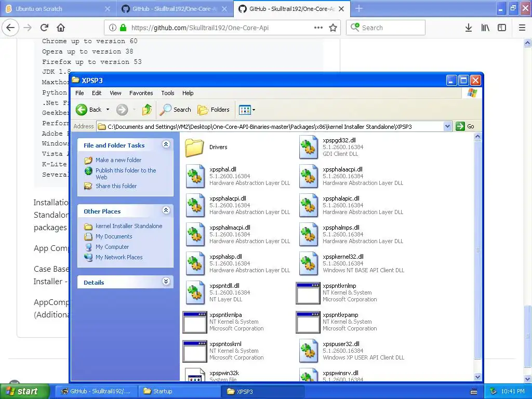
Task: Open Back button history dropdown arrow
Action: tap(108, 110)
